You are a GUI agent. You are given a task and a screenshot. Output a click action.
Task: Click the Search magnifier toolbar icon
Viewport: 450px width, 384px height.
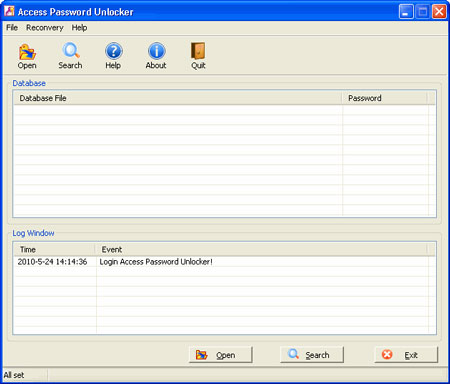click(x=71, y=51)
